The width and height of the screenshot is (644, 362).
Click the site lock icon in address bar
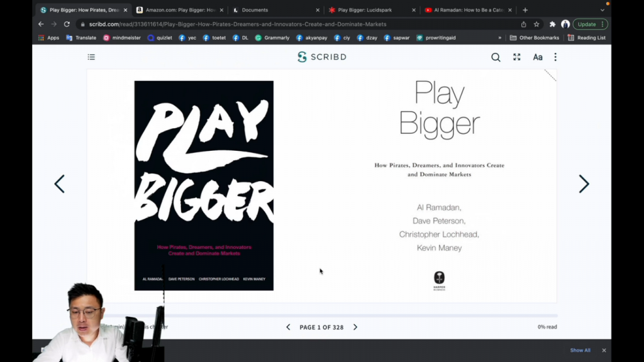pos(82,25)
